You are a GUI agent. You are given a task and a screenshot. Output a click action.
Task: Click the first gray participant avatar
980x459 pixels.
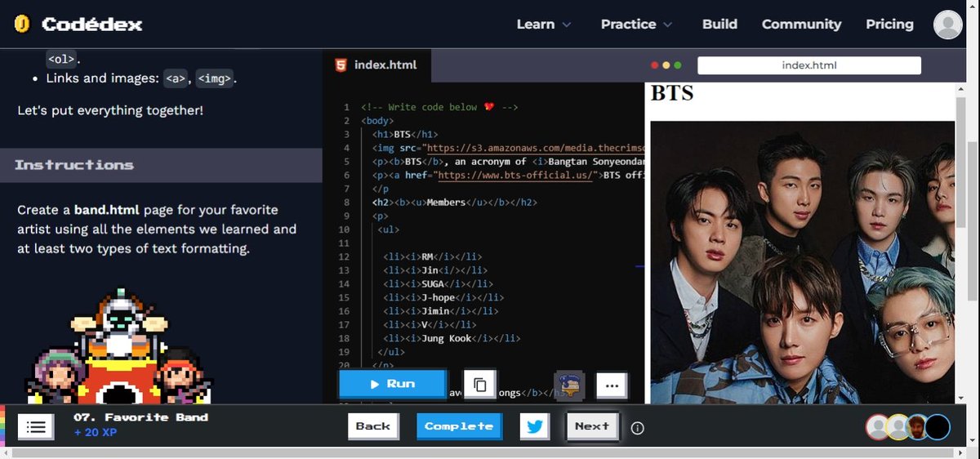[878, 427]
